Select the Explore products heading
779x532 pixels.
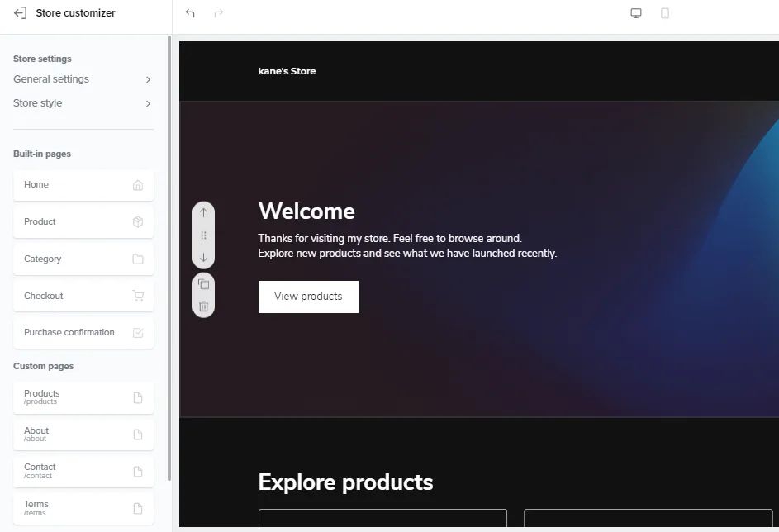pyautogui.click(x=345, y=482)
